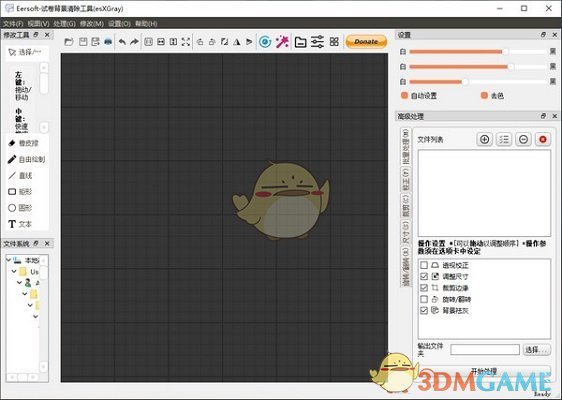Select the 圆形 circle tool

click(x=20, y=208)
